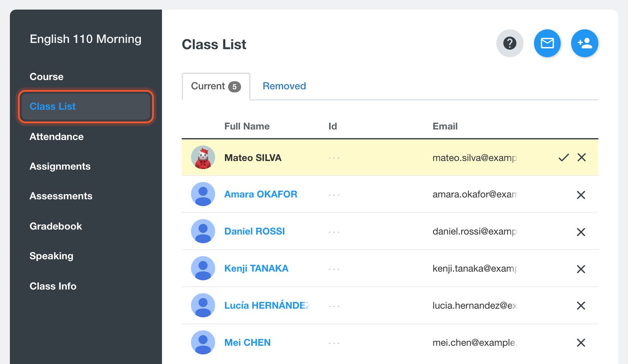This screenshot has height=364, width=628.
Task: Remove Kenji TANAKA using X icon
Action: pos(581,269)
